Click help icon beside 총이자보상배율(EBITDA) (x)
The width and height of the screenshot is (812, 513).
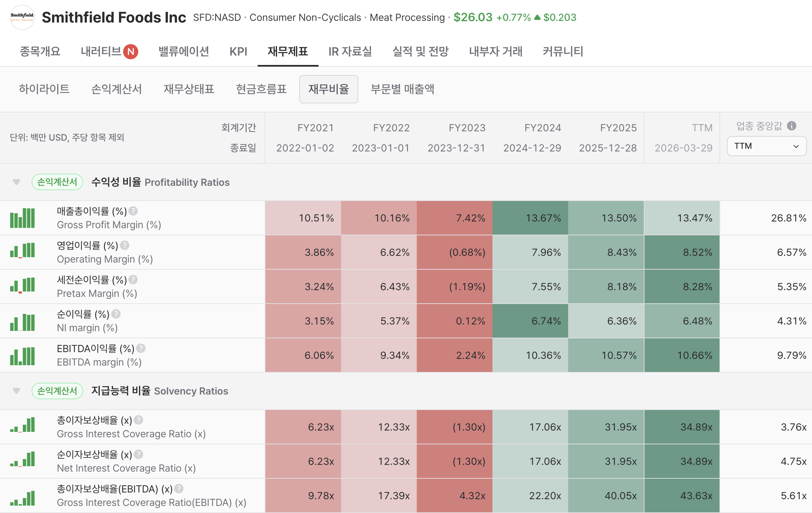coord(179,488)
